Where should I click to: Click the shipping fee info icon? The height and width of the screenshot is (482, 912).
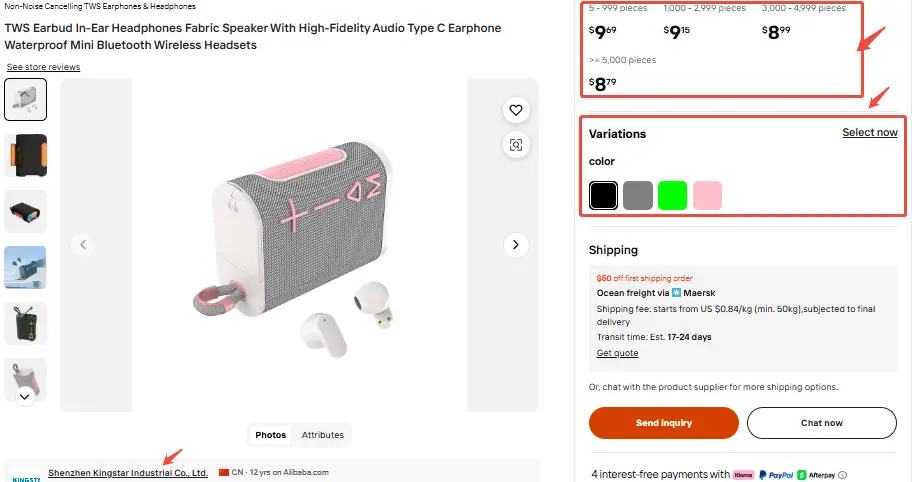pos(842,475)
